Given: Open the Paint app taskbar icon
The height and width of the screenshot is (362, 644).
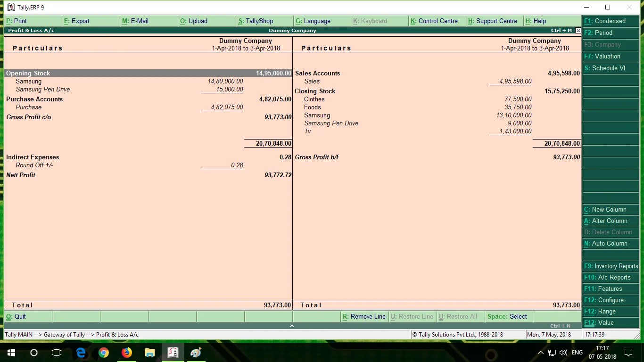Looking at the screenshot, I should [x=196, y=353].
